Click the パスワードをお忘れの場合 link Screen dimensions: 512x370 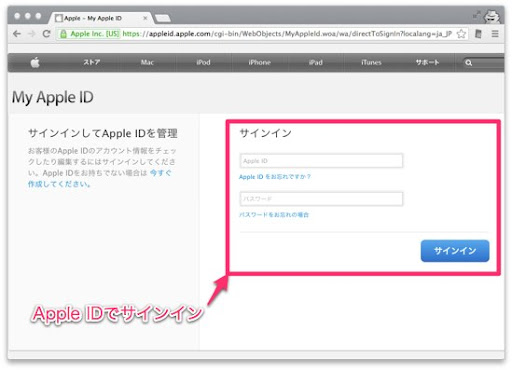click(x=274, y=215)
